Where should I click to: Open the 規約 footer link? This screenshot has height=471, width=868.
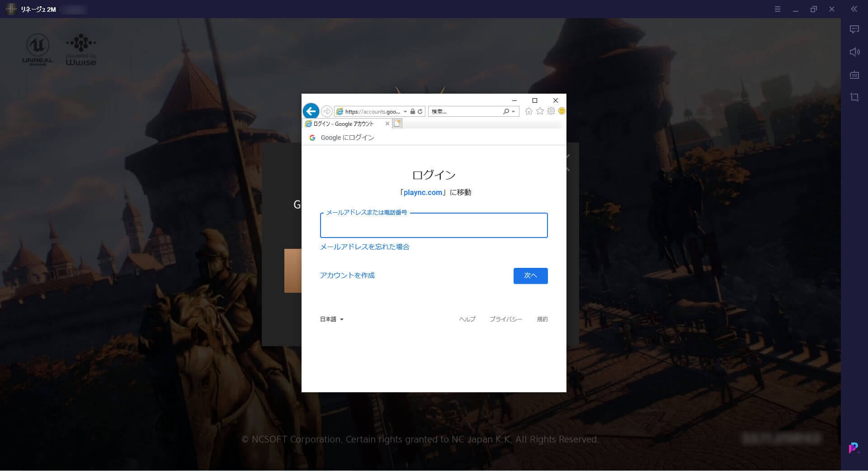tap(542, 319)
